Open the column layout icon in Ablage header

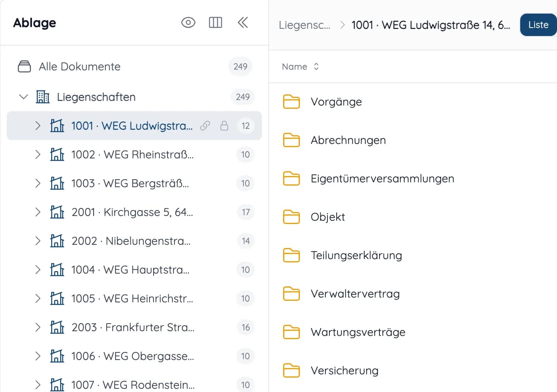pyautogui.click(x=216, y=23)
